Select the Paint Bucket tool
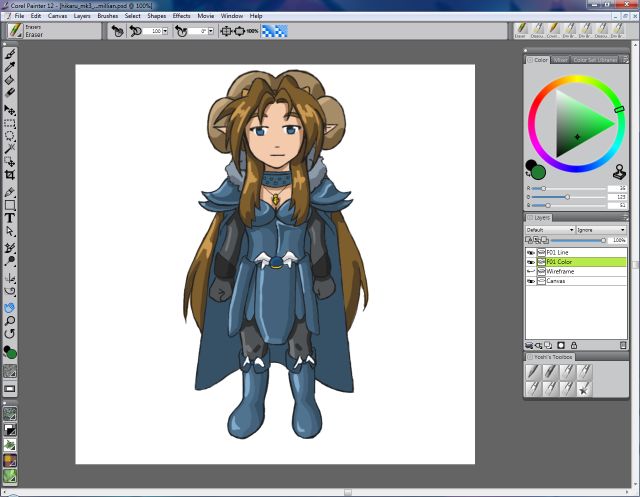Image resolution: width=640 pixels, height=497 pixels. coord(10,80)
